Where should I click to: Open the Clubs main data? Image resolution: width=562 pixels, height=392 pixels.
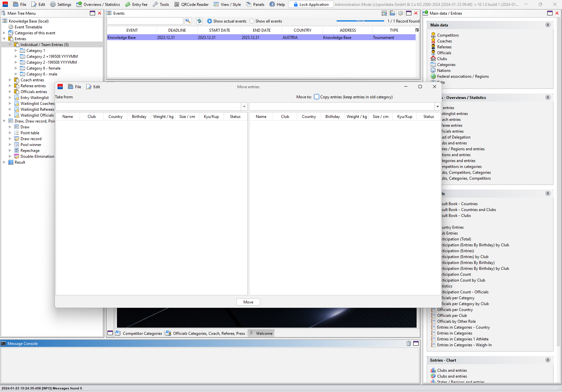tap(442, 59)
